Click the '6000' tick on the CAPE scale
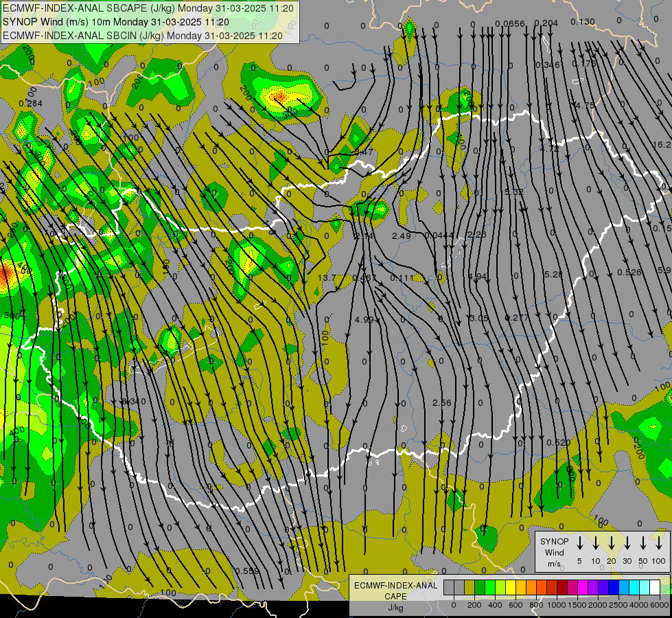 [x=660, y=605]
